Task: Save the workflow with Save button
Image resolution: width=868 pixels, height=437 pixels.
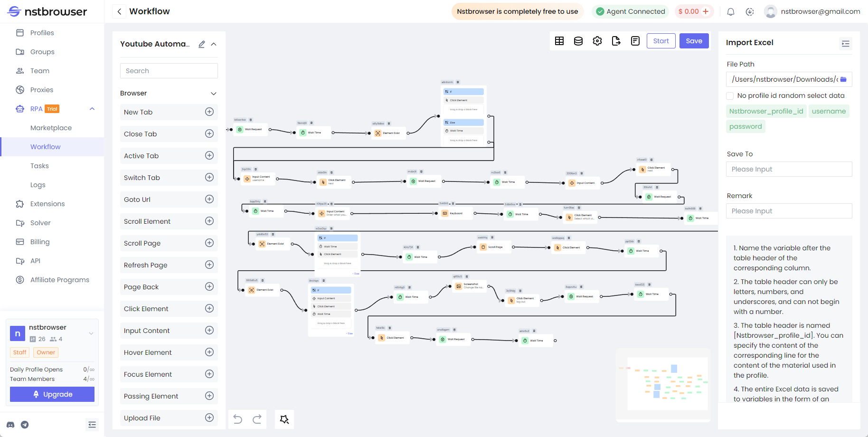Action: 694,41
